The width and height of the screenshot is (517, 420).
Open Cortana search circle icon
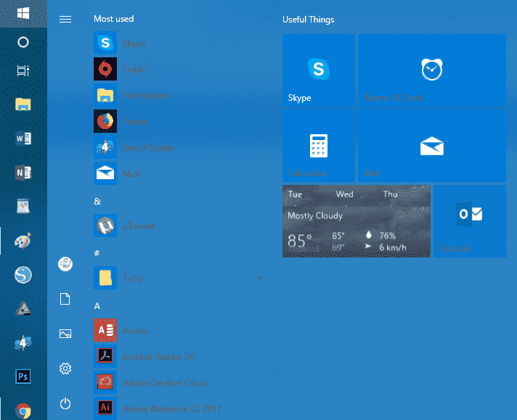click(x=23, y=42)
